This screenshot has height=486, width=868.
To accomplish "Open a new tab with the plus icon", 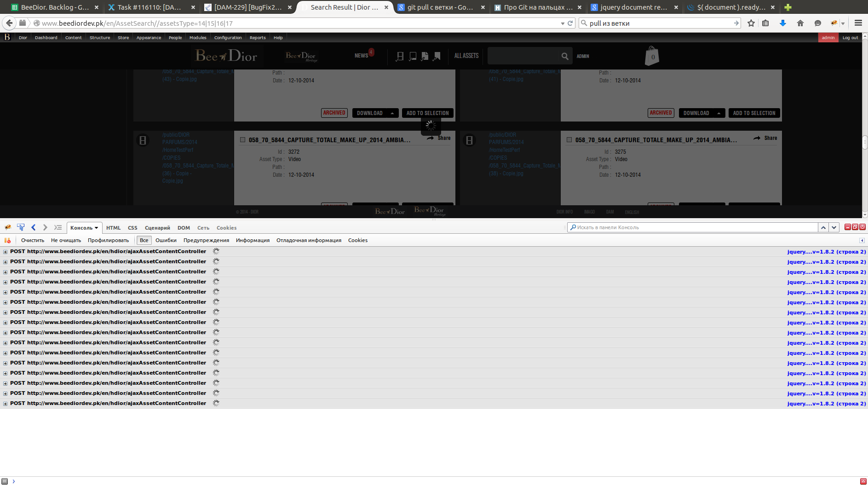I will 788,7.
